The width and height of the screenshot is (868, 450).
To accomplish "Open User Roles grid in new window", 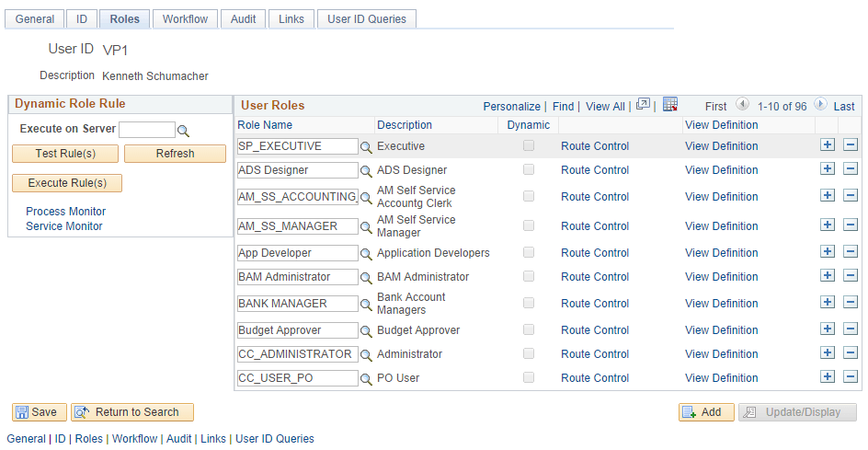I will click(x=643, y=104).
